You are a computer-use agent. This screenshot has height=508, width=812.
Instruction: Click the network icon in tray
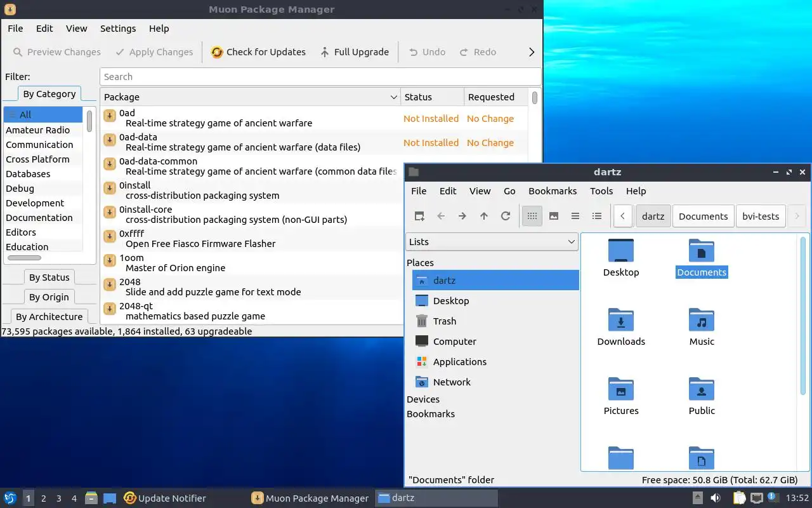pos(756,498)
